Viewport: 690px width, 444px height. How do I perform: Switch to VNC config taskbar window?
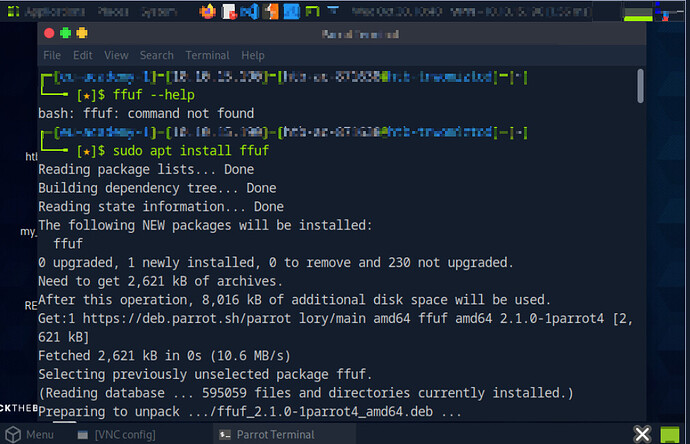point(116,435)
